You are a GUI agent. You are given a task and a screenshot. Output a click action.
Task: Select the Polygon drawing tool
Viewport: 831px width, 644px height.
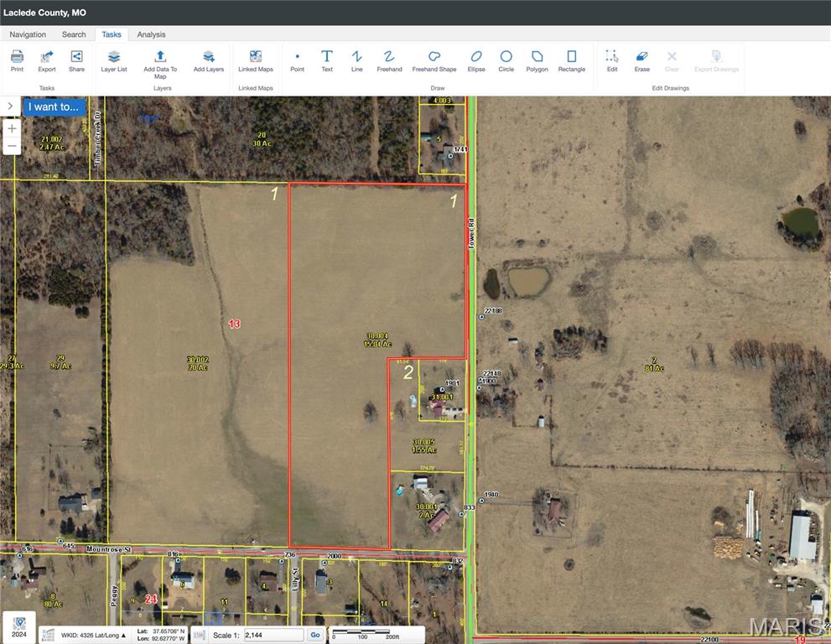tap(537, 59)
